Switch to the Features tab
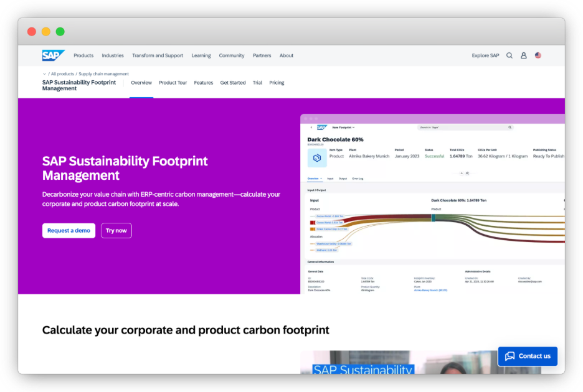The height and width of the screenshot is (392, 583). (x=204, y=83)
